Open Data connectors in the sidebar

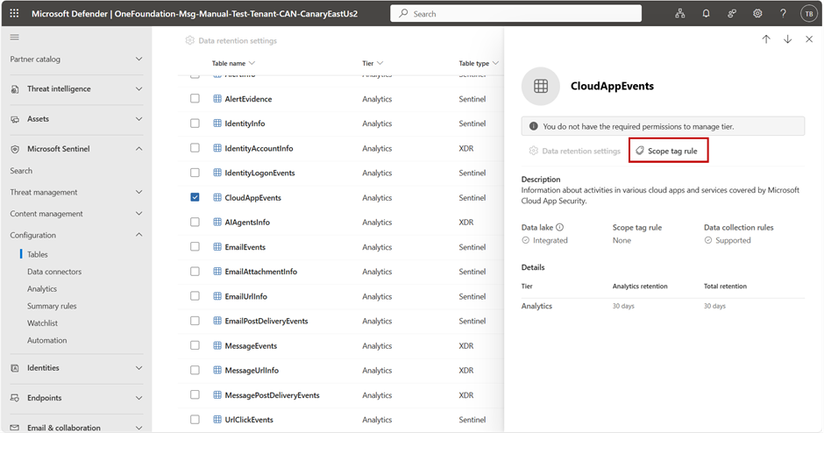click(54, 272)
